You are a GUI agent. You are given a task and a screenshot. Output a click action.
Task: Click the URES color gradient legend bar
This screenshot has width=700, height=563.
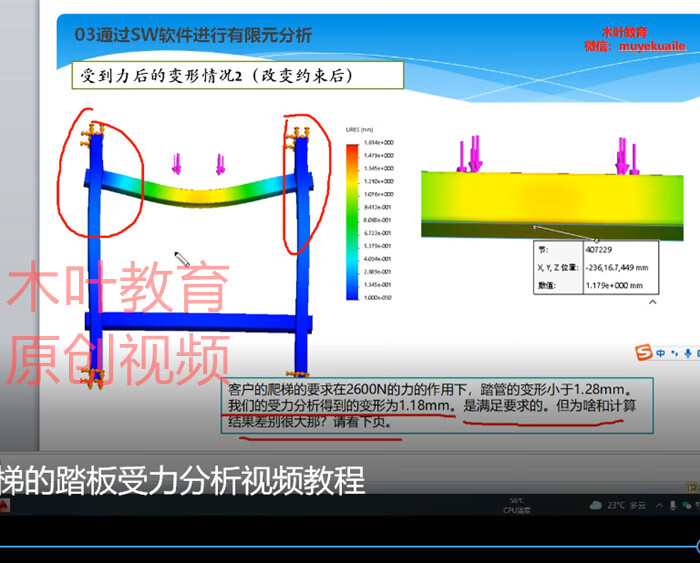coord(352,221)
